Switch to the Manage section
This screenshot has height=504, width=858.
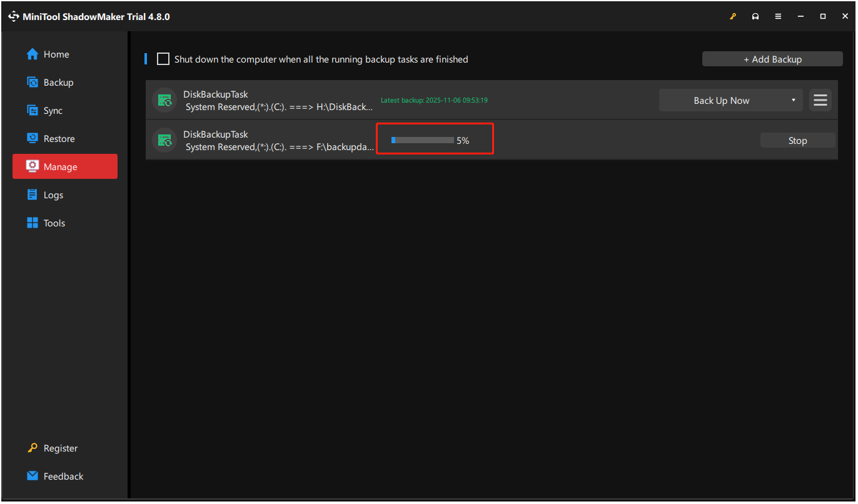[x=59, y=166]
